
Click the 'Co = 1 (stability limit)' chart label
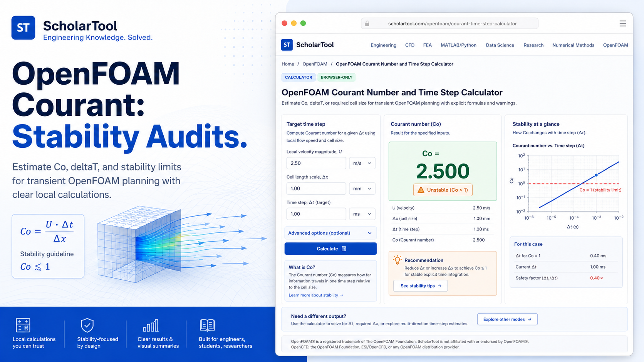(x=600, y=190)
